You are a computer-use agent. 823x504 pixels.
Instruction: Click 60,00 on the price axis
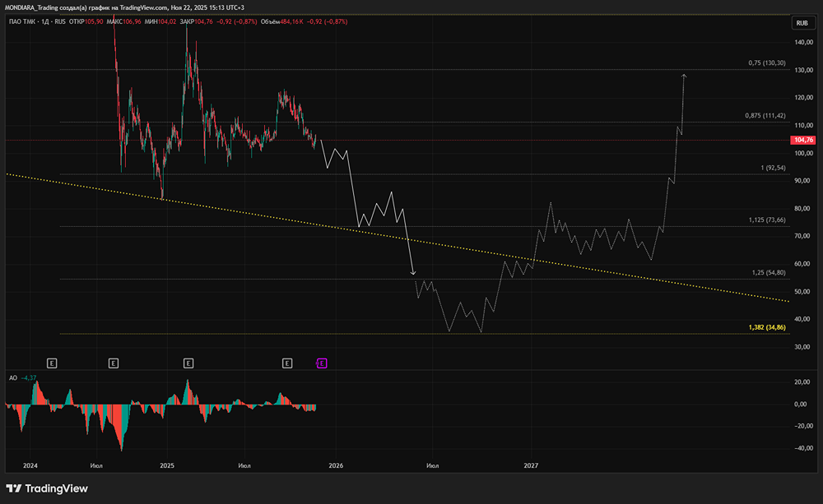(803, 264)
